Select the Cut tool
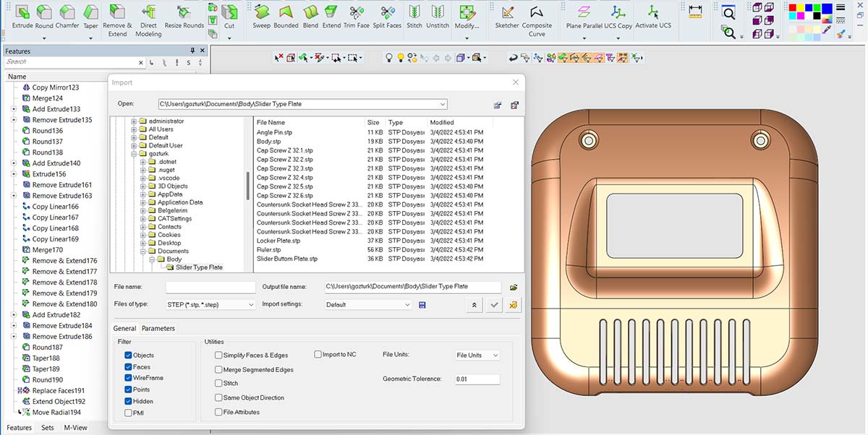 point(229,17)
